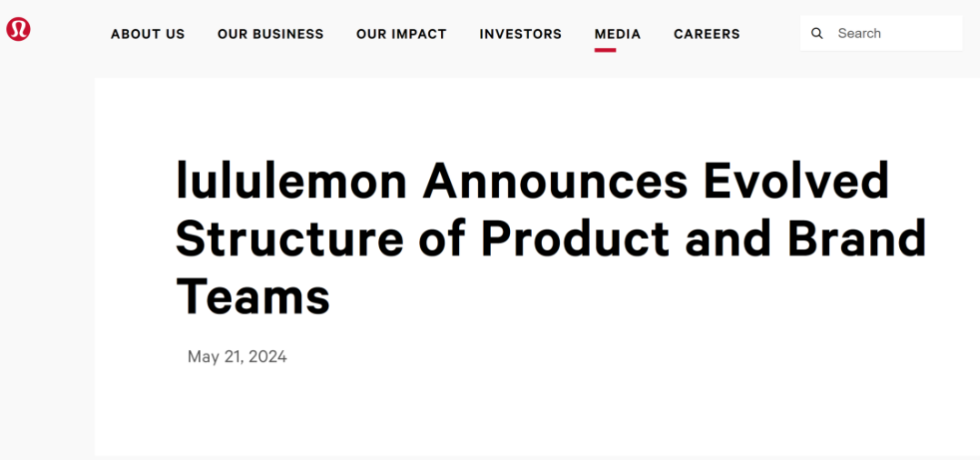The image size is (980, 460).
Task: Focus the Search text field
Action: click(881, 33)
